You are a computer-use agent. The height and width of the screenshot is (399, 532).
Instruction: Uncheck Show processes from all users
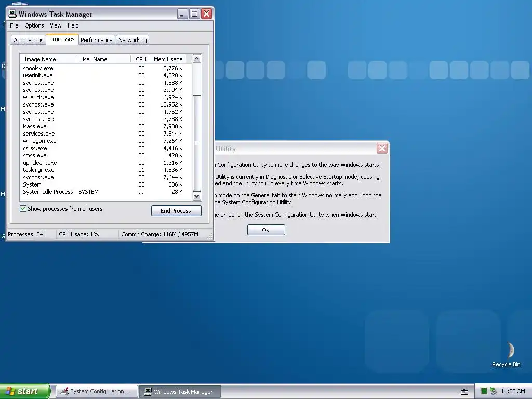pyautogui.click(x=23, y=209)
